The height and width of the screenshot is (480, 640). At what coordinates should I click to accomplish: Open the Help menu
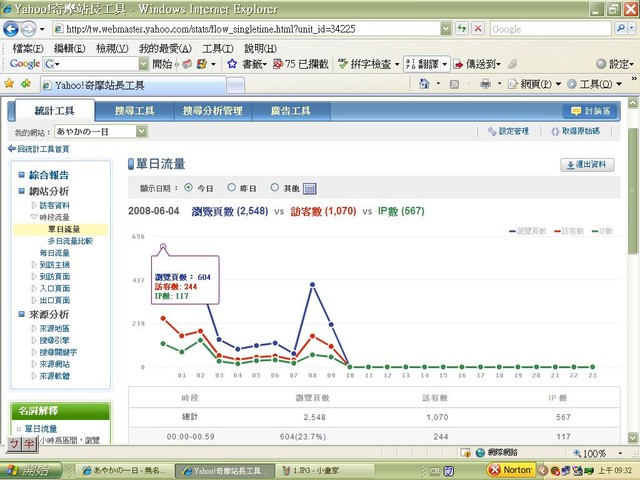[260, 49]
